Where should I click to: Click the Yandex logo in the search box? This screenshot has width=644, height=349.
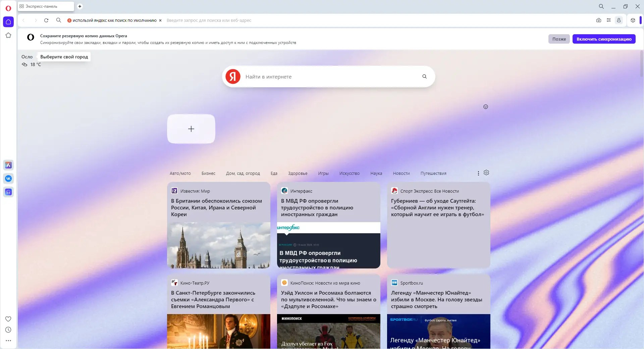point(233,77)
